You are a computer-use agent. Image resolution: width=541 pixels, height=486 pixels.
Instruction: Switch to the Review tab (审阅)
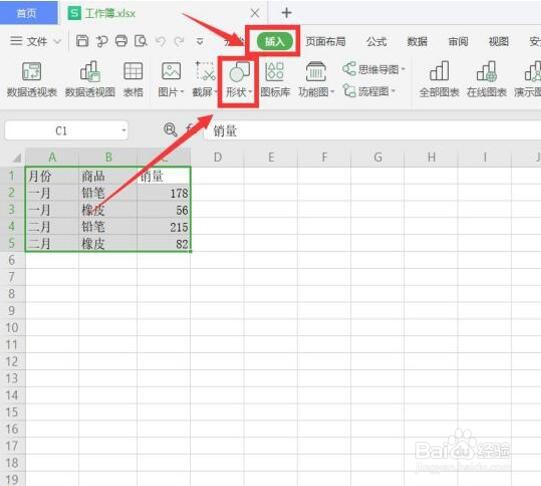pos(458,42)
